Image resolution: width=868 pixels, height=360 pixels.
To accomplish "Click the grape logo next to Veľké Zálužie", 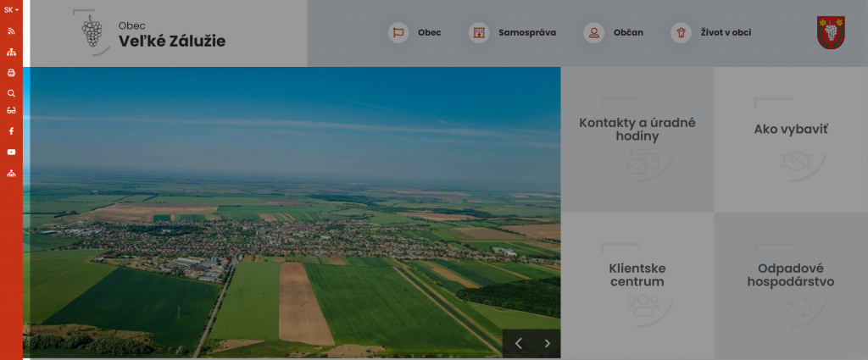I will tap(92, 31).
